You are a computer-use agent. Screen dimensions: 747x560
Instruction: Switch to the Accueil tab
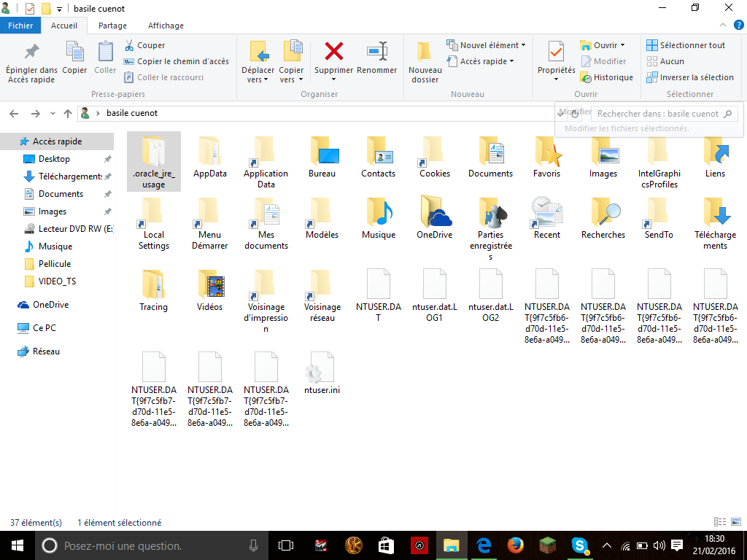tap(64, 26)
